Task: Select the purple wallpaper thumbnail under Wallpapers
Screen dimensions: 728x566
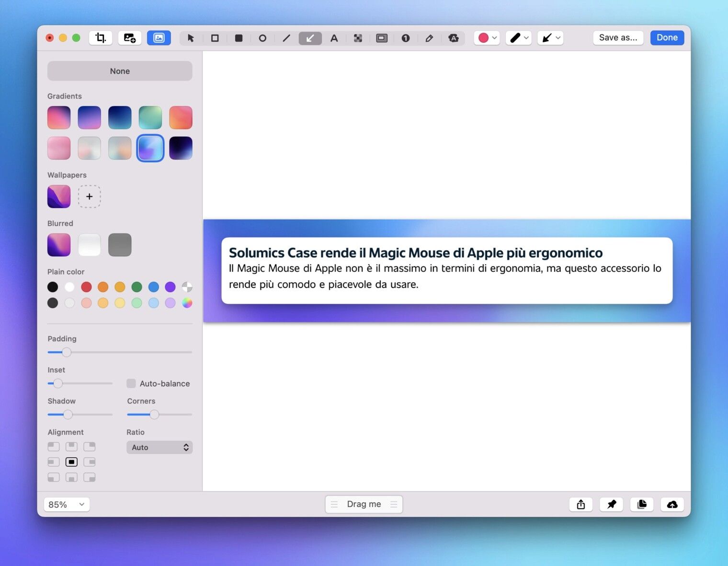Action: point(59,196)
